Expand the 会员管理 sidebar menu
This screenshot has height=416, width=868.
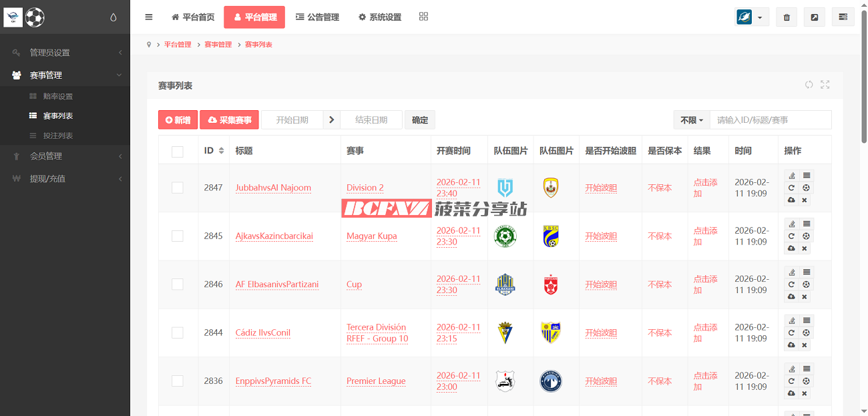65,156
